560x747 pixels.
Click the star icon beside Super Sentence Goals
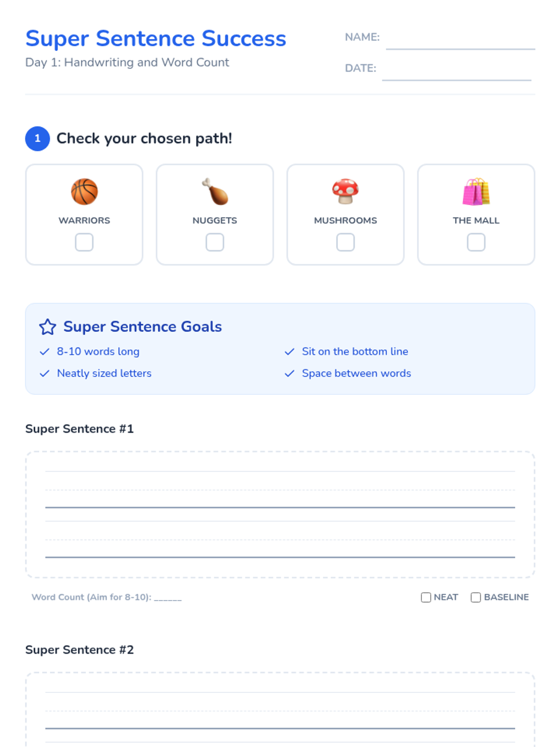(x=48, y=327)
